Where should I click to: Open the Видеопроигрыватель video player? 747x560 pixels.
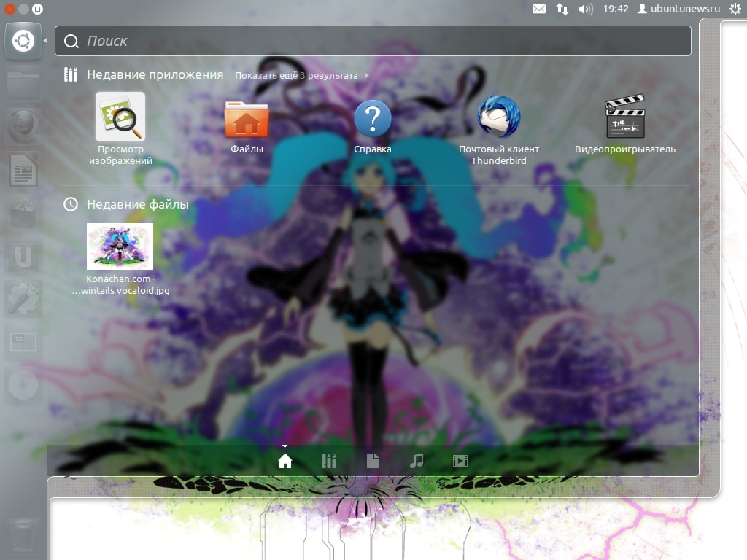(x=625, y=116)
